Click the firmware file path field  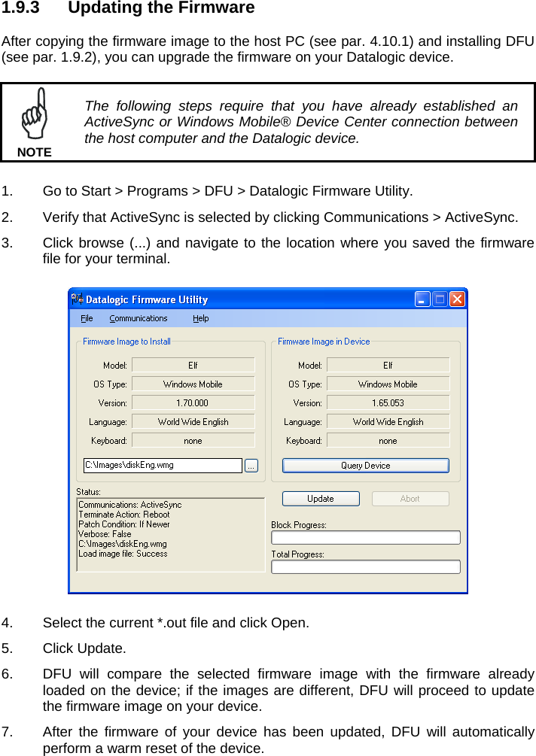(x=163, y=466)
